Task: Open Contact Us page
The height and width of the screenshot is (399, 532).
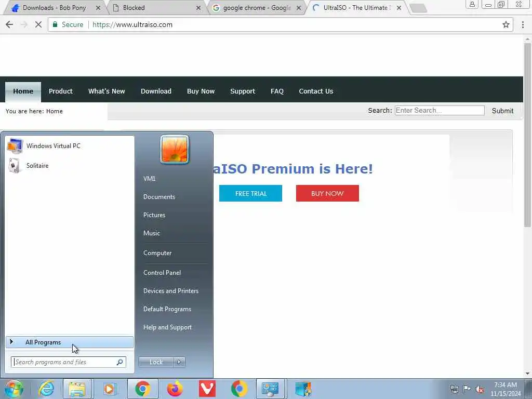Action: pos(316,91)
